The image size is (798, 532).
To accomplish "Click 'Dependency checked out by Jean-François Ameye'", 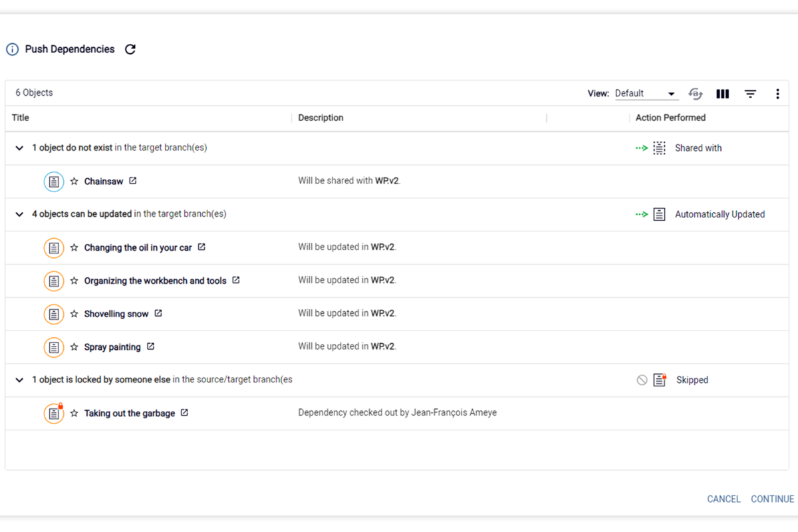I will (398, 413).
